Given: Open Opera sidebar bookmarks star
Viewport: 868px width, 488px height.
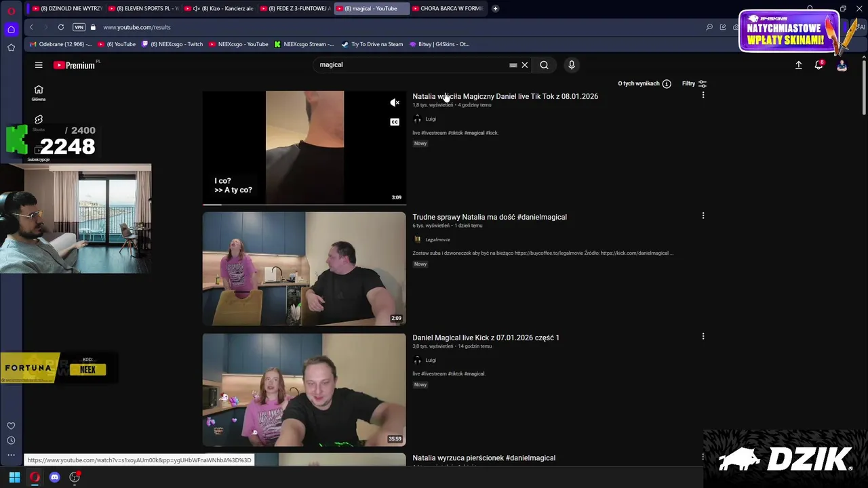Looking at the screenshot, I should [11, 47].
